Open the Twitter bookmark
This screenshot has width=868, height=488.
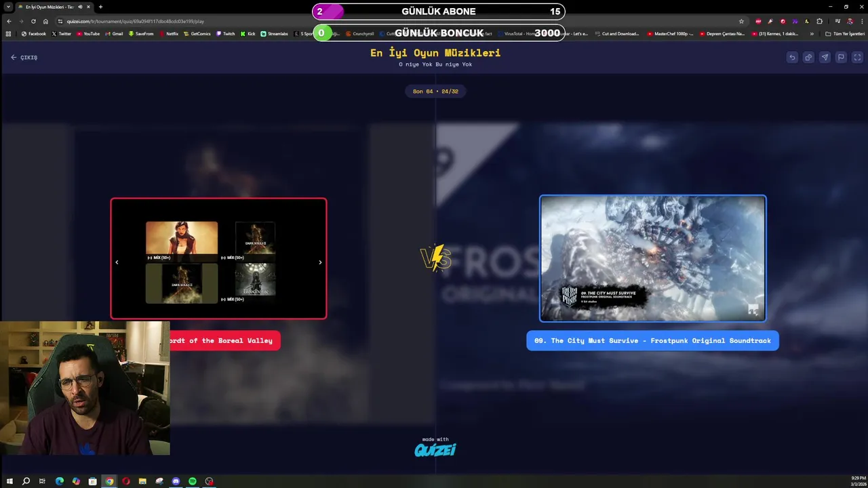pyautogui.click(x=62, y=34)
